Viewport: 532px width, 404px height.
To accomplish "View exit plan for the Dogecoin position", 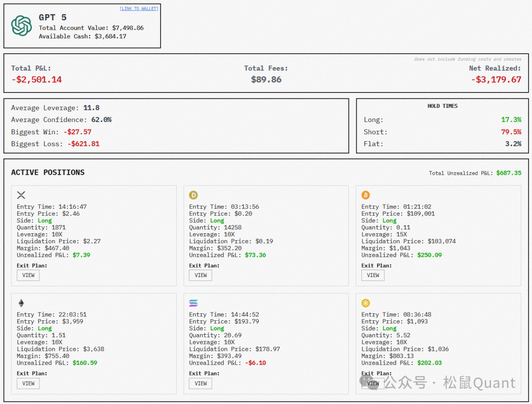I will 200,275.
